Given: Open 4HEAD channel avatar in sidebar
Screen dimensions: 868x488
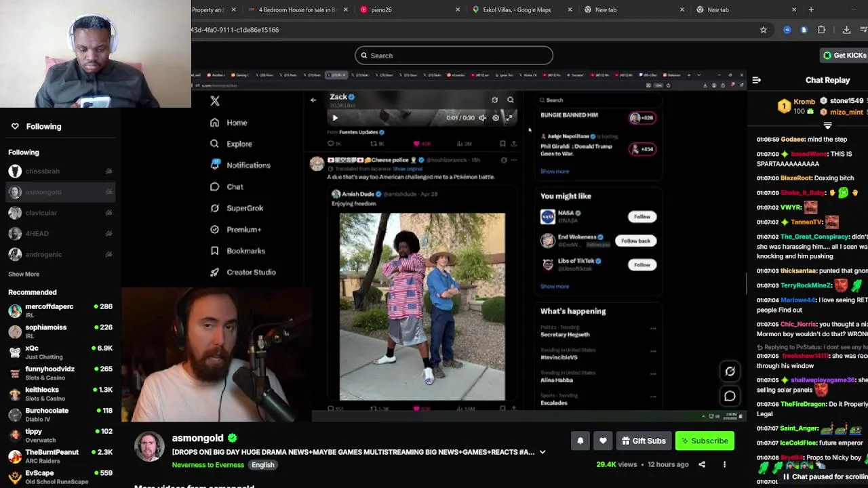Looking at the screenshot, I should (x=15, y=234).
